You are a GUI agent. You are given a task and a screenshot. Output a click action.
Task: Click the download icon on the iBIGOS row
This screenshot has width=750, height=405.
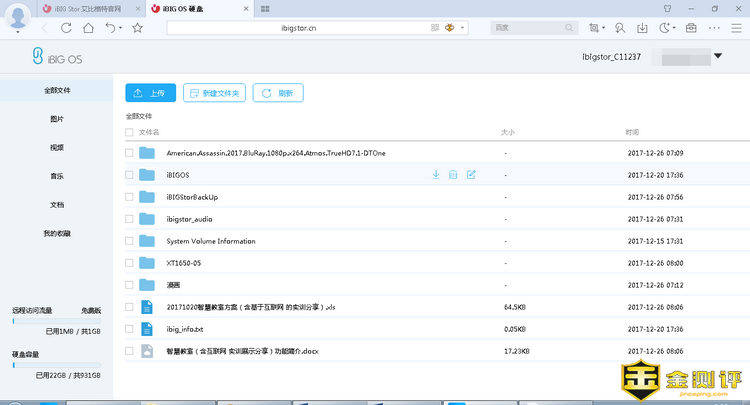click(436, 175)
